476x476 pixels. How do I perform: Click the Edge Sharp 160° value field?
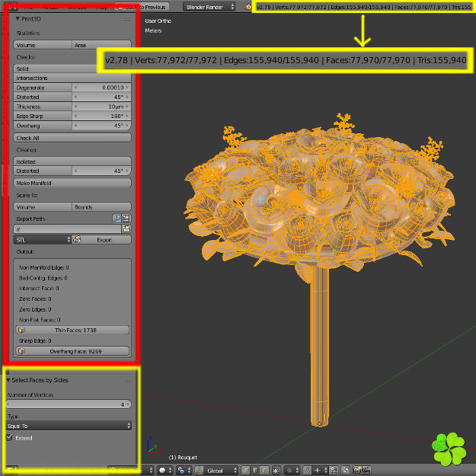point(102,116)
